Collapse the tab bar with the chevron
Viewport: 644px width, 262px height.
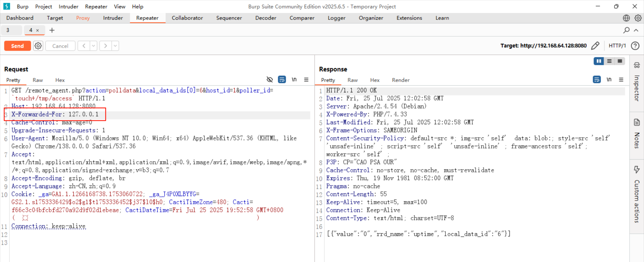[x=636, y=30]
